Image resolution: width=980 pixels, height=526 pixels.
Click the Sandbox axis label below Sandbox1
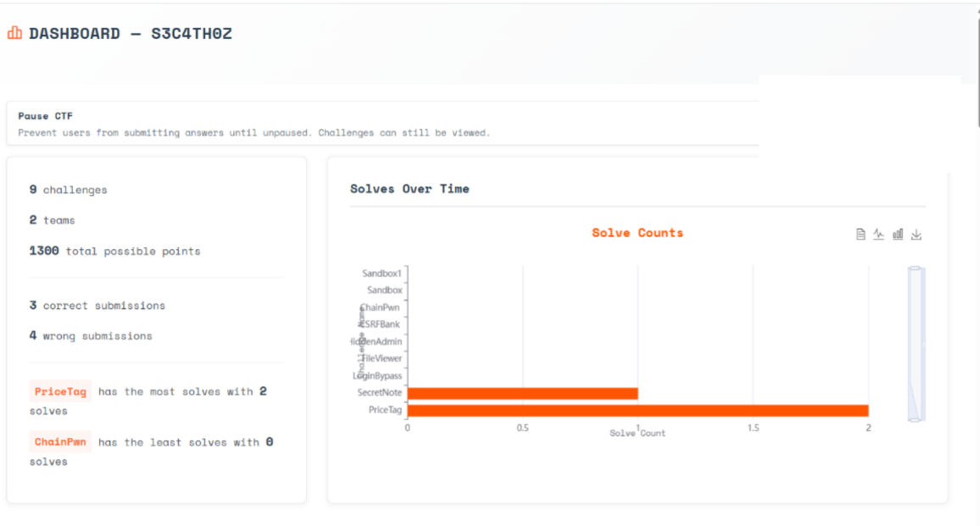click(x=384, y=290)
